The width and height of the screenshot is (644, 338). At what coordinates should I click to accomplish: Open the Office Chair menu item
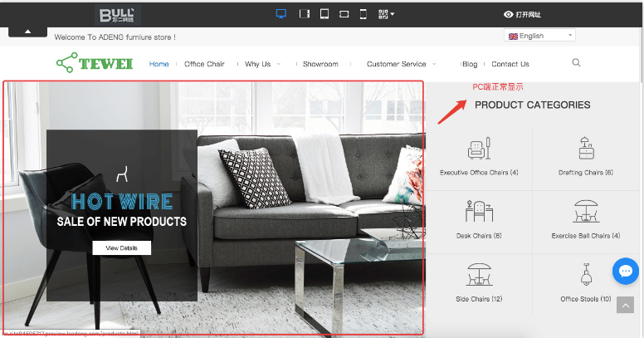coord(204,64)
